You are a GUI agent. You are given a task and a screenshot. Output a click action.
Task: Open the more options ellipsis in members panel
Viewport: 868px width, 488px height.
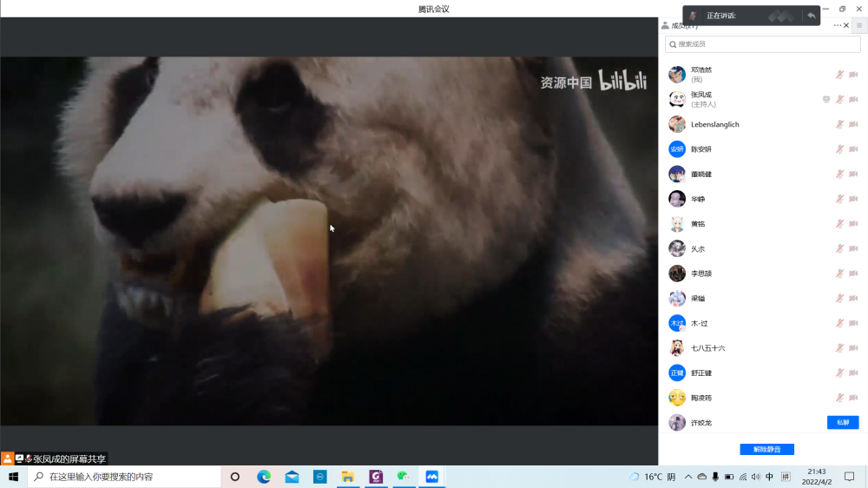pos(837,25)
